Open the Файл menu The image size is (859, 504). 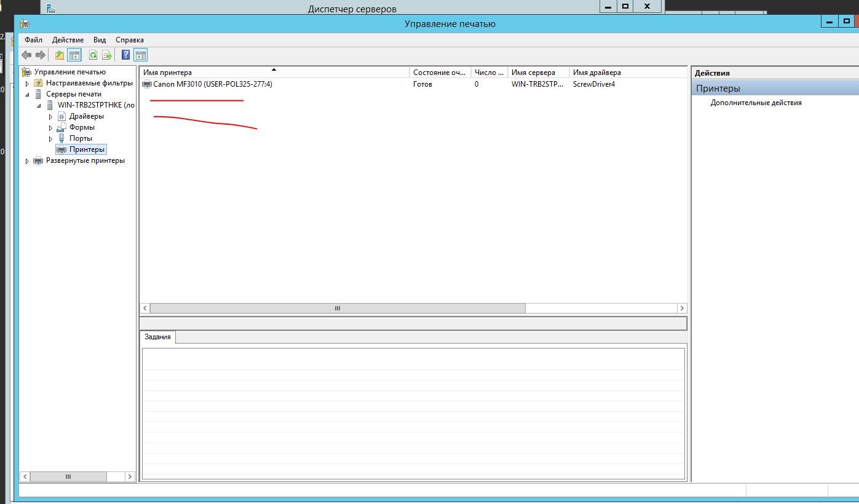click(x=33, y=40)
